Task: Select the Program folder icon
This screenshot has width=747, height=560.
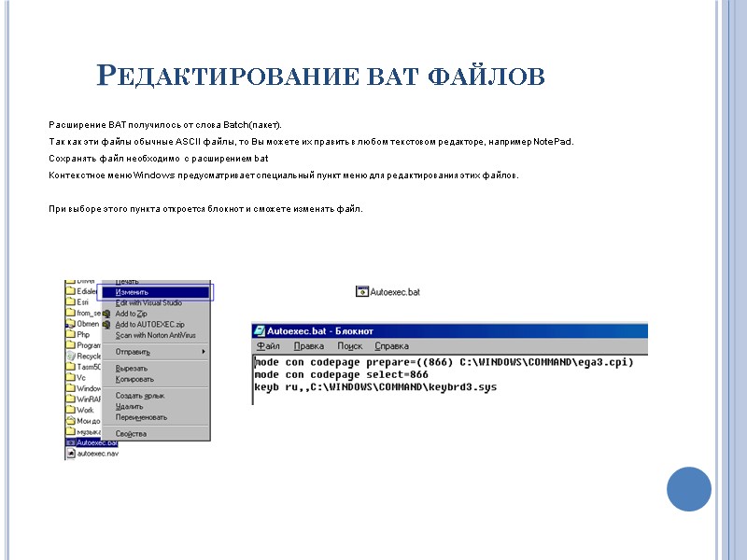Action: point(71,345)
